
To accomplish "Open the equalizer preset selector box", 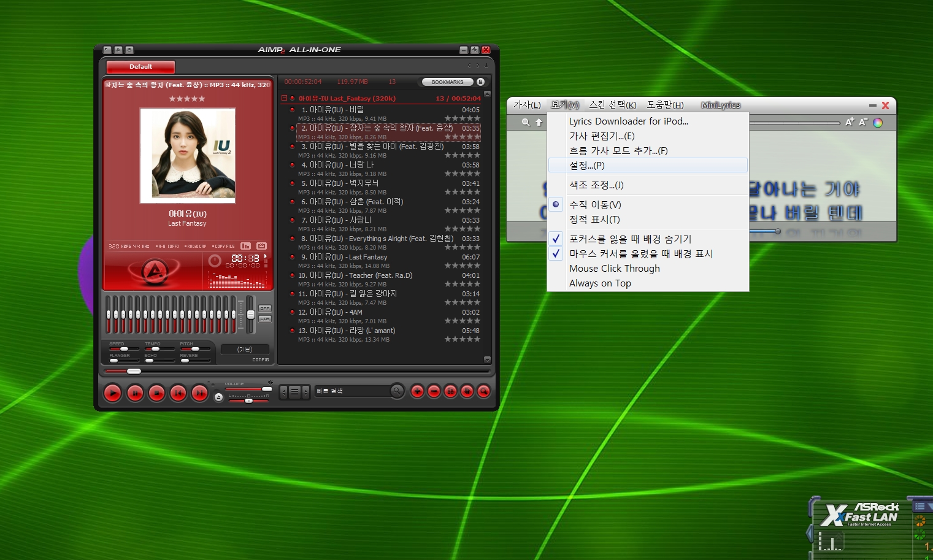I will pyautogui.click(x=245, y=349).
